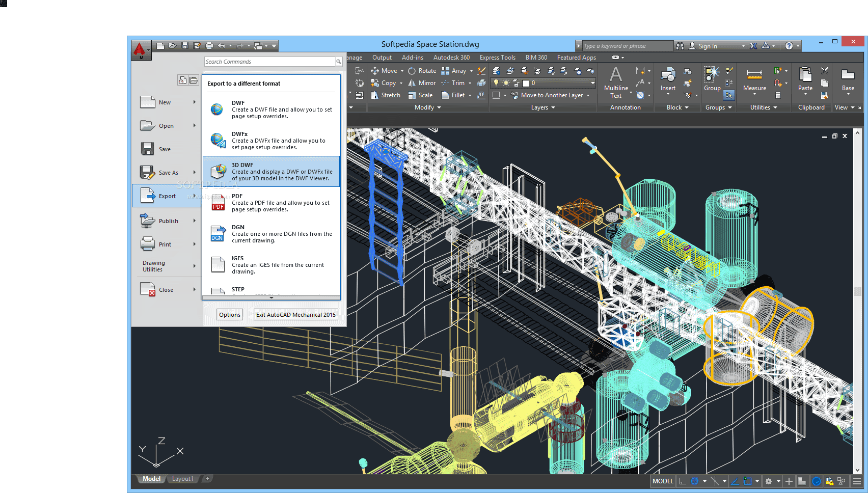This screenshot has height=493, width=868.
Task: Open the layer name dropdown showing 0
Action: tap(592, 83)
